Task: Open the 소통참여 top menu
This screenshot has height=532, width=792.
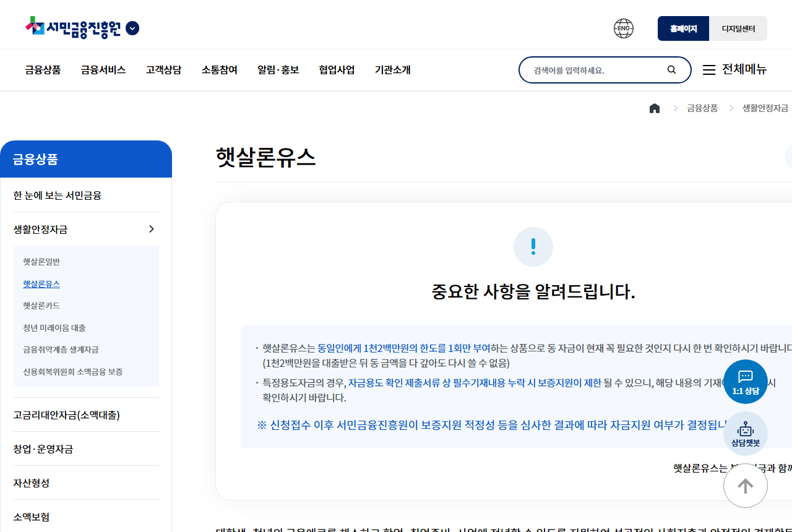Action: (220, 70)
